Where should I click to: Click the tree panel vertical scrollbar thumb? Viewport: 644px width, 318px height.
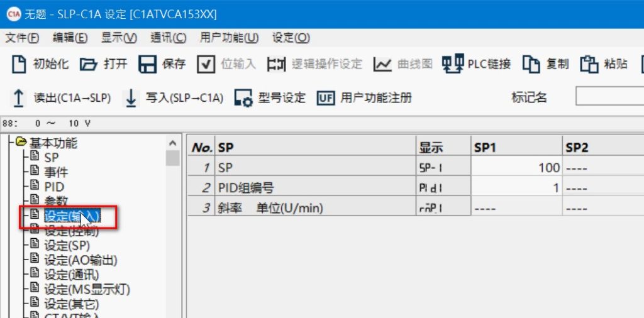pos(172,156)
